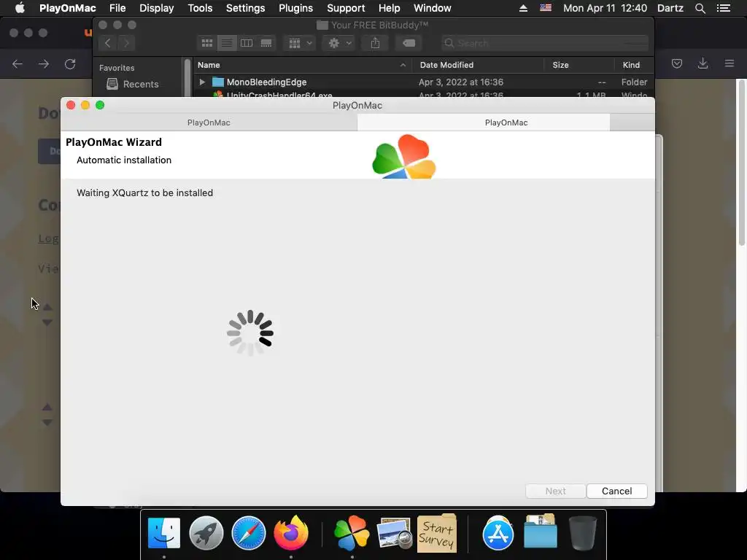Screen dimensions: 747x560
Task: Click the Cancel button in the wizard
Action: click(616, 491)
